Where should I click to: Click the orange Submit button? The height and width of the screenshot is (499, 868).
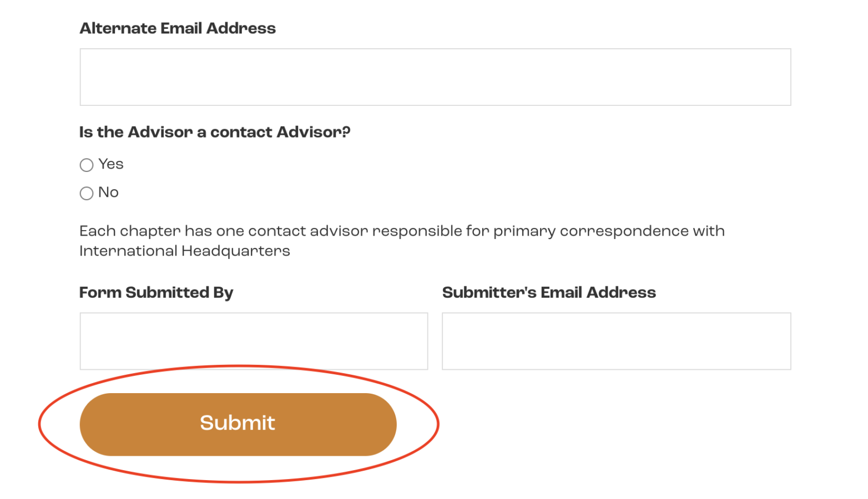[238, 424]
